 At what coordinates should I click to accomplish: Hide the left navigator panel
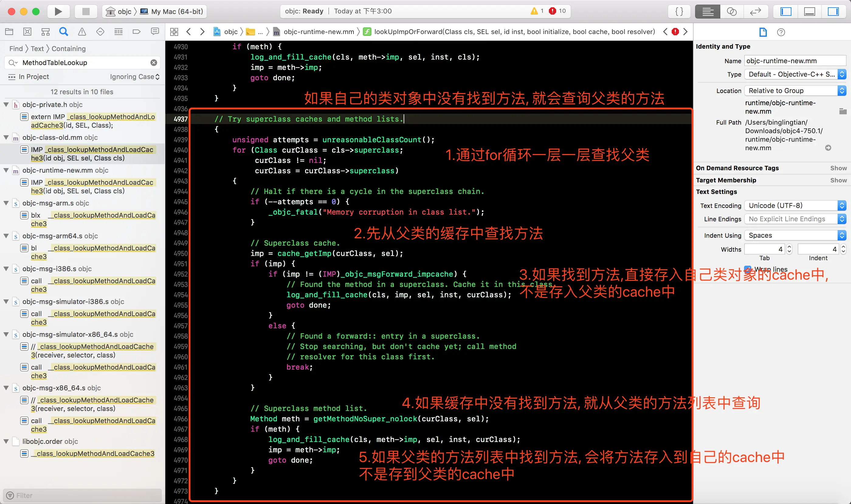click(x=786, y=11)
